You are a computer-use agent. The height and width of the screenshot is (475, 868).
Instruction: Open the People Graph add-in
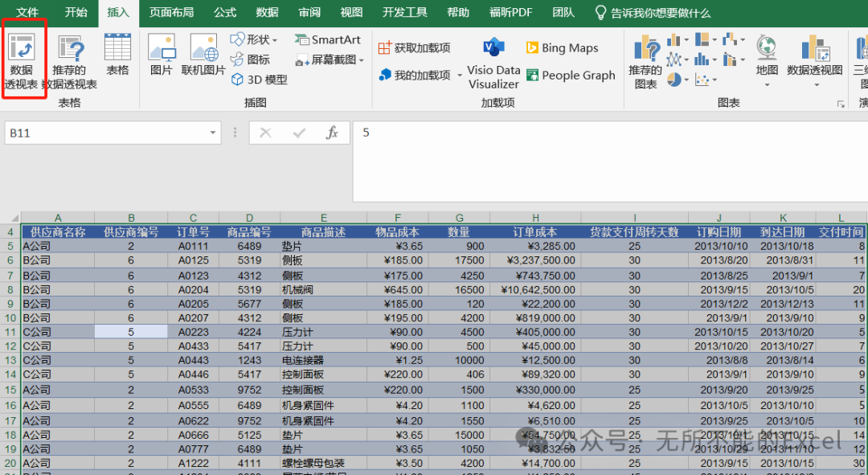click(570, 76)
